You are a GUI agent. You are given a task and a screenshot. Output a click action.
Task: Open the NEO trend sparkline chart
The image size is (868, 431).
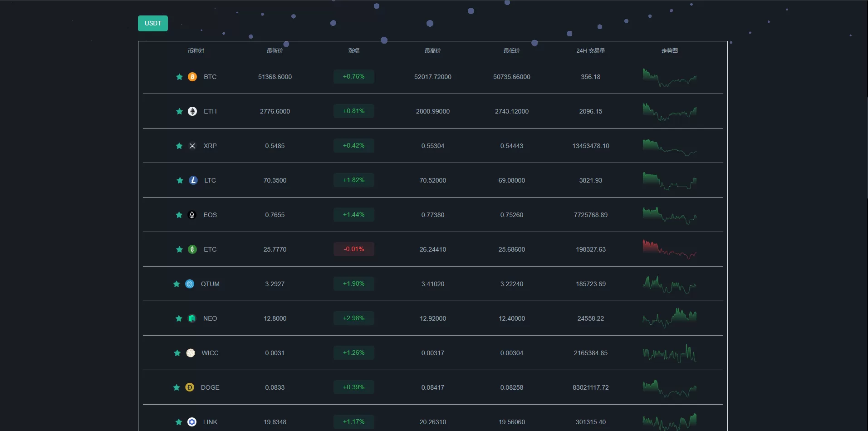[669, 318]
